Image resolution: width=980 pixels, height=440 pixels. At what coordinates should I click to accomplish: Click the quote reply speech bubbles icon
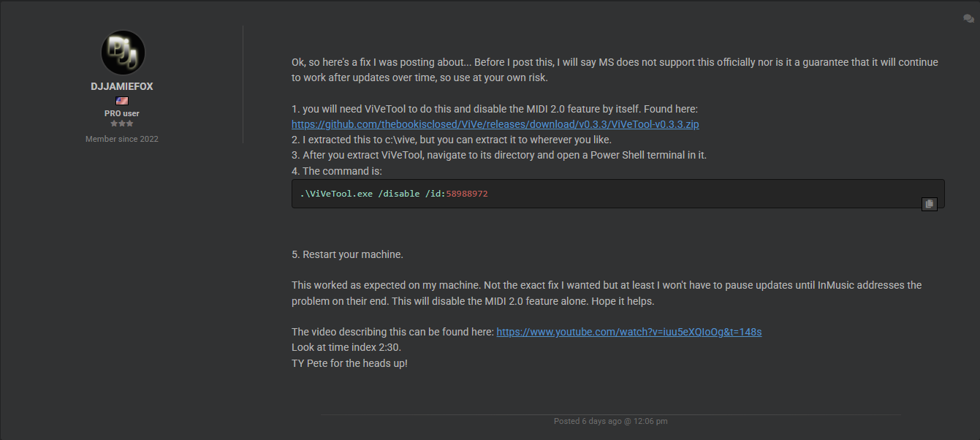click(x=968, y=19)
